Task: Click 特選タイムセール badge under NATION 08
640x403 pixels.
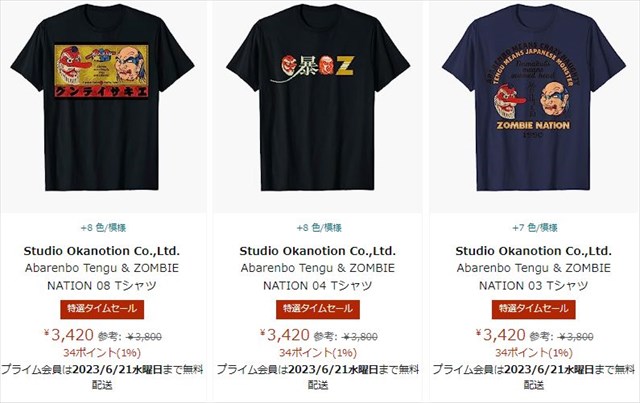Action: tap(102, 309)
